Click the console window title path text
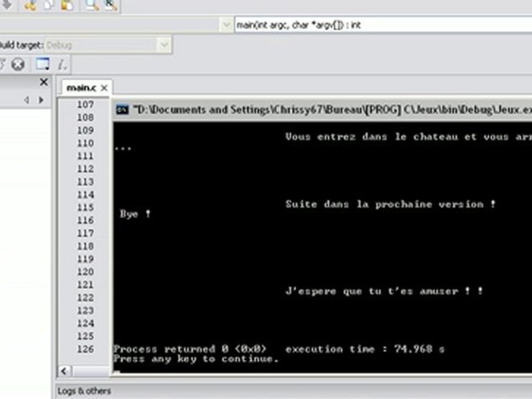The image size is (532, 399). pos(332,110)
